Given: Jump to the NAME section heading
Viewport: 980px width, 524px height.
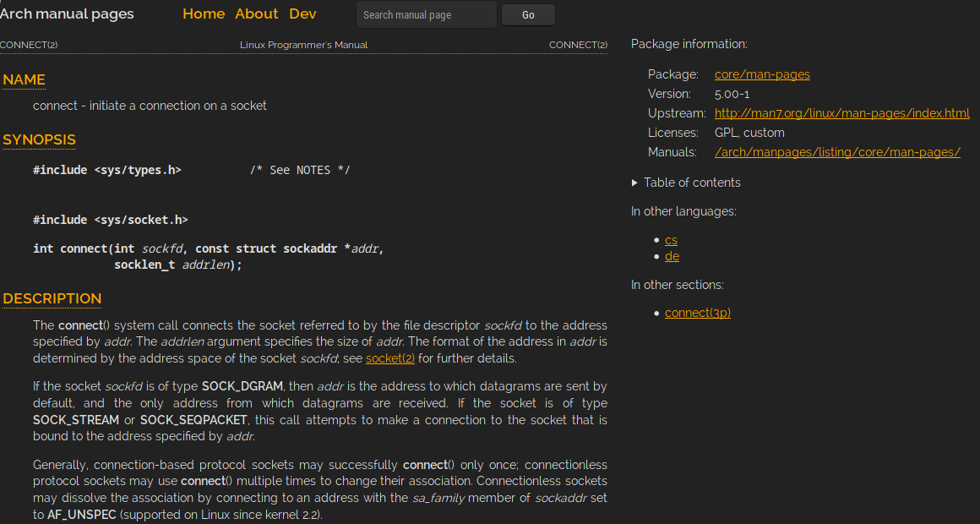Looking at the screenshot, I should [24, 80].
